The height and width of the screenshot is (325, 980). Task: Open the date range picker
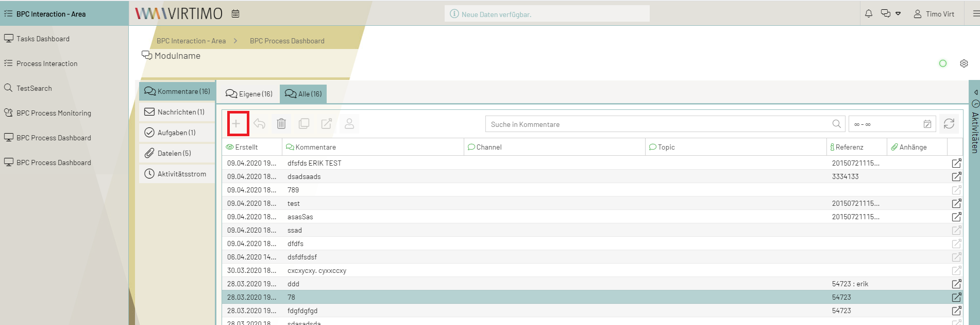coord(927,124)
